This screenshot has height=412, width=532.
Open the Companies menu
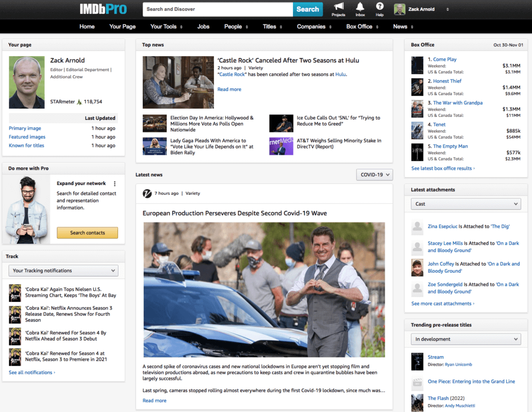314,26
